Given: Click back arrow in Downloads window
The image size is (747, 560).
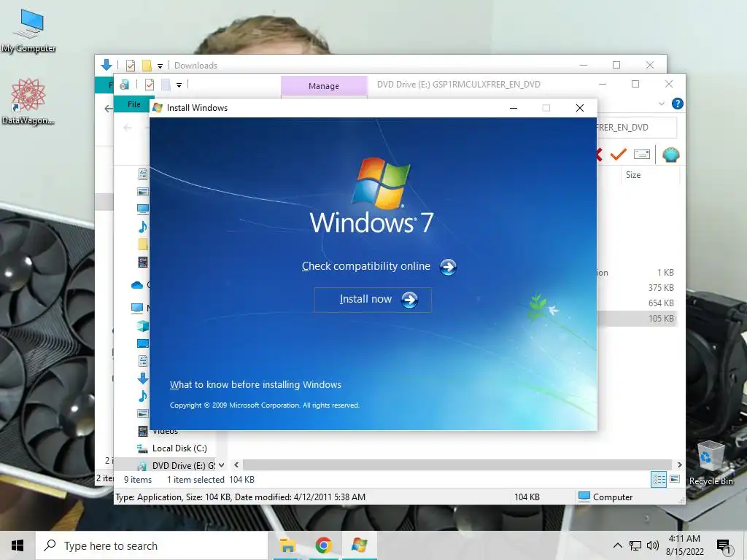Looking at the screenshot, I should 109,109.
